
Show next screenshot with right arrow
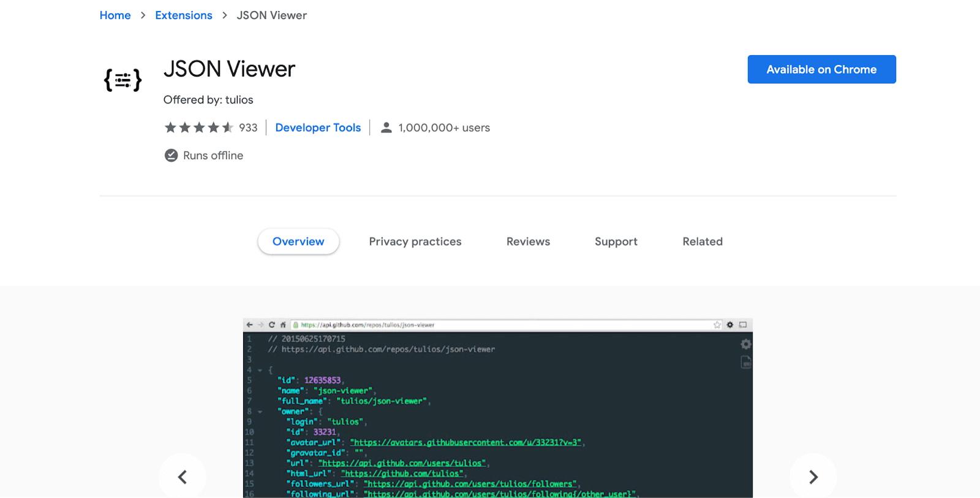(813, 477)
